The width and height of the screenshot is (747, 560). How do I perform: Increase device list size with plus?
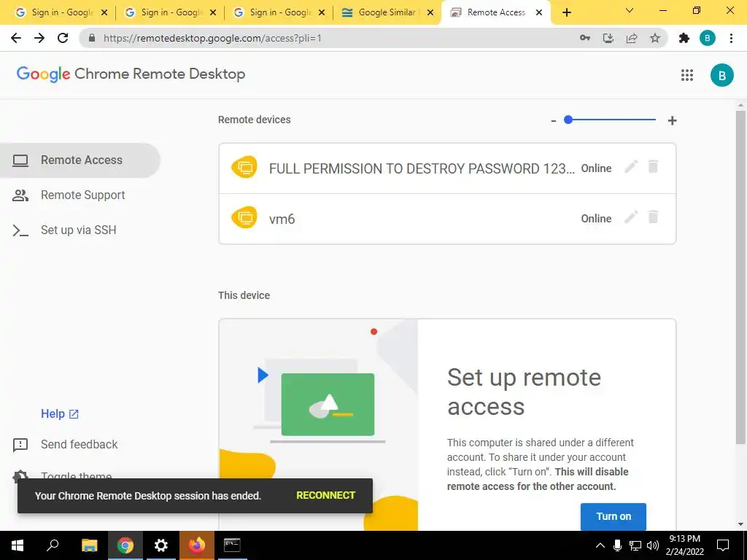672,120
